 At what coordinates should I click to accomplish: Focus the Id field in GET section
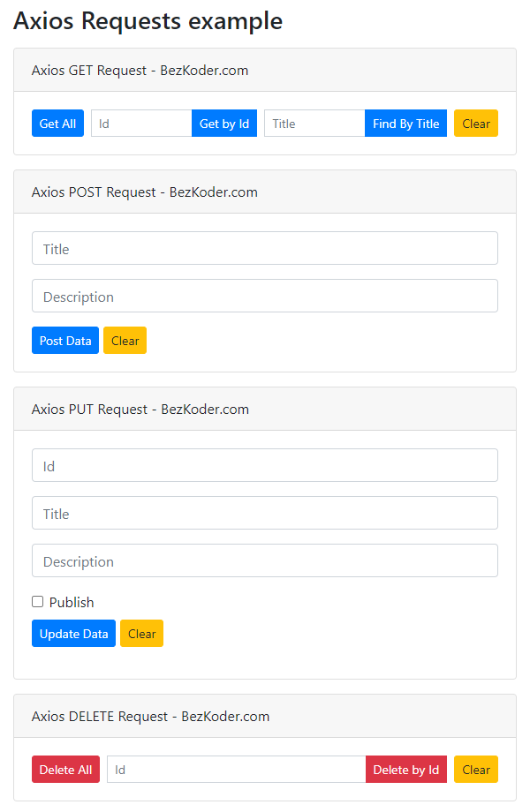(x=141, y=124)
